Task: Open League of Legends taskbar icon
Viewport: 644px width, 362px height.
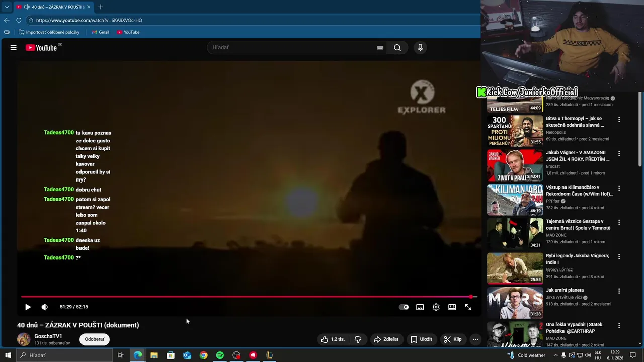Action: [269, 355]
